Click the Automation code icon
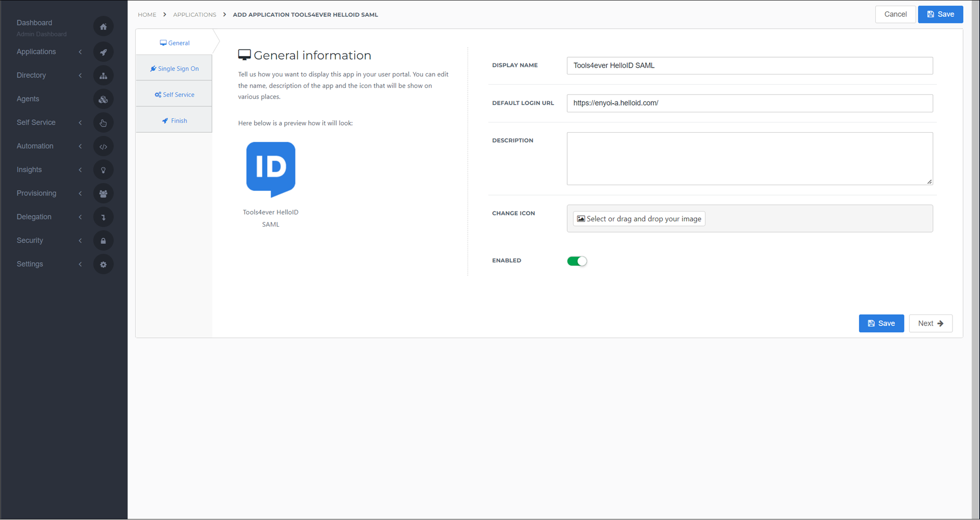980x520 pixels. pos(103,146)
